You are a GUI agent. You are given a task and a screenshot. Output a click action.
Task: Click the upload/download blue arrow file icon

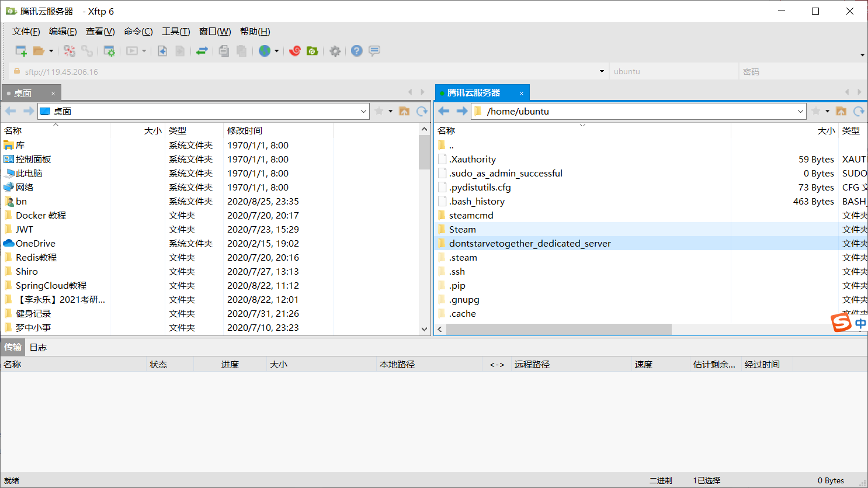coord(162,51)
